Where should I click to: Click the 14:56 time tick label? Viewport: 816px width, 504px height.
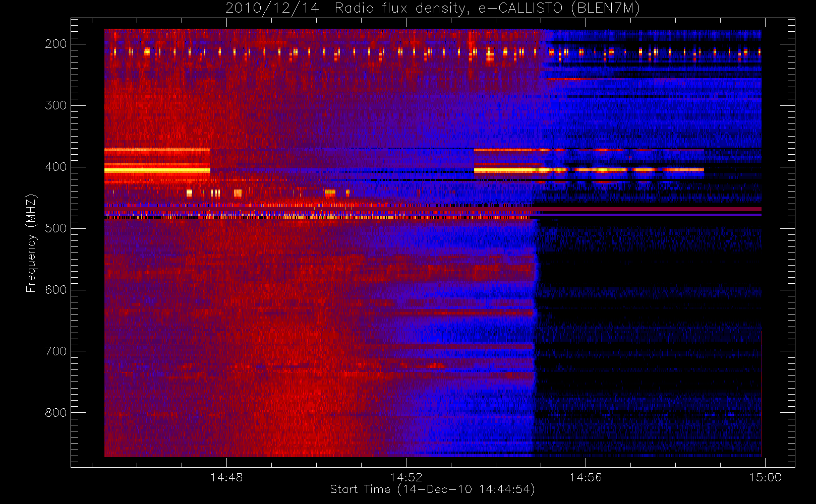pyautogui.click(x=586, y=477)
